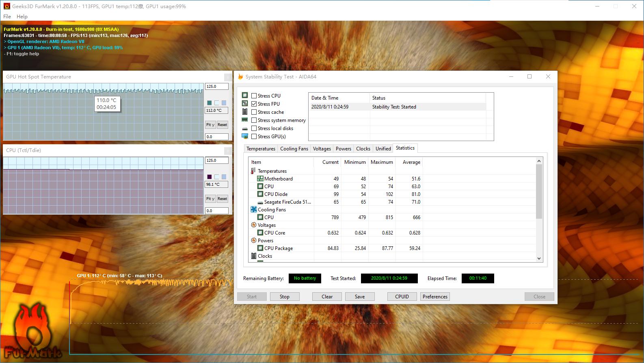Enable the Stress system memory checkbox
Viewport: 644px width, 363px height.
pos(254,120)
